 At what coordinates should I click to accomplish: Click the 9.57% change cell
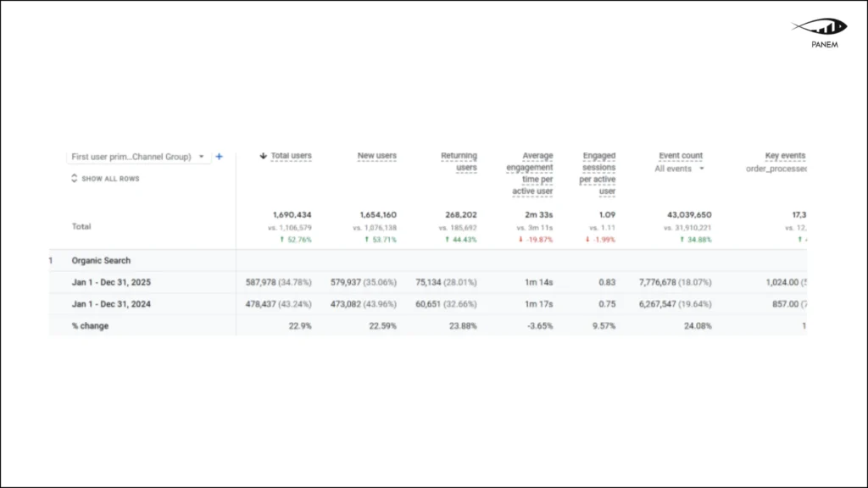click(x=604, y=326)
